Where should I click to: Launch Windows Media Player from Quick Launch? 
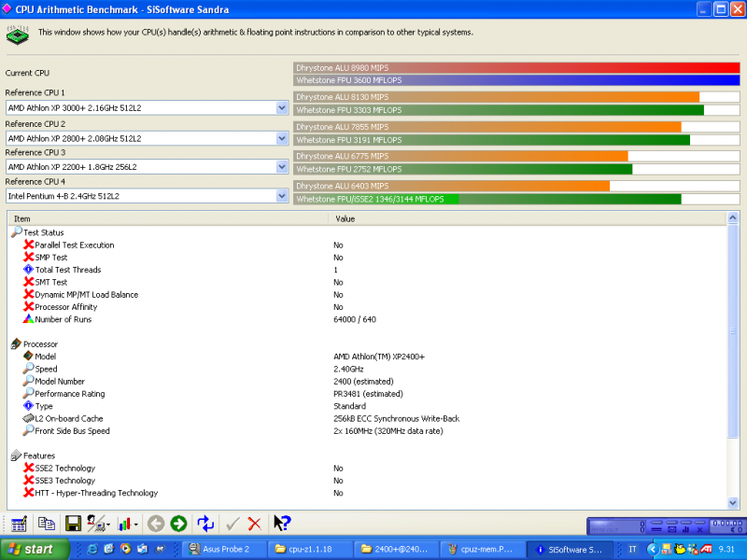click(x=126, y=549)
